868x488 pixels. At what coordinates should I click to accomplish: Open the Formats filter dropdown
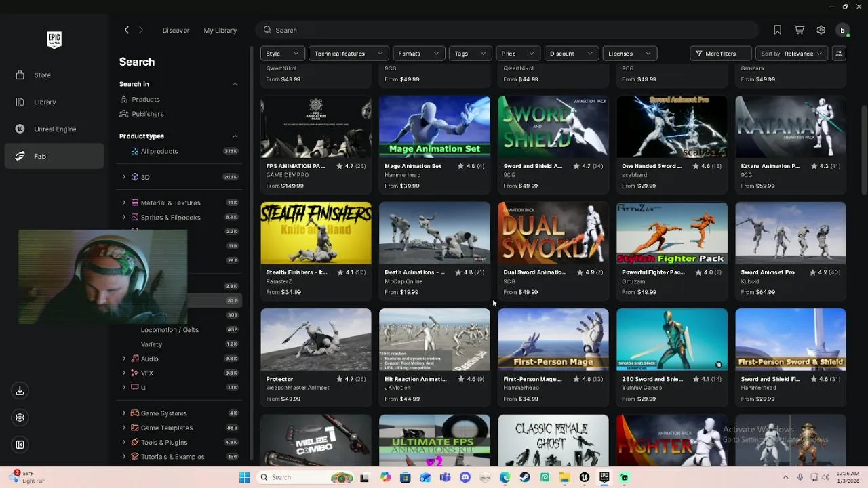(x=418, y=54)
